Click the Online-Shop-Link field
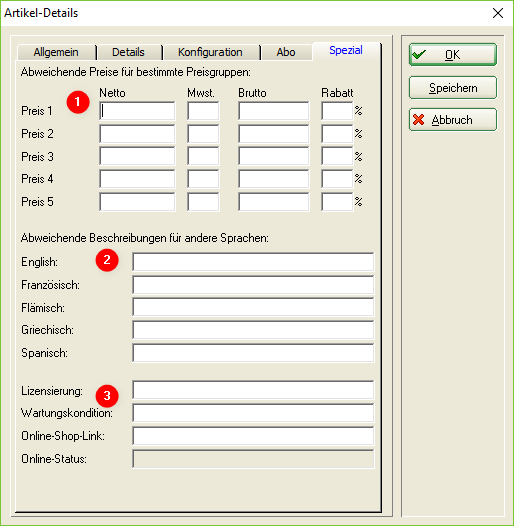Image resolution: width=514 pixels, height=526 pixels. [253, 436]
